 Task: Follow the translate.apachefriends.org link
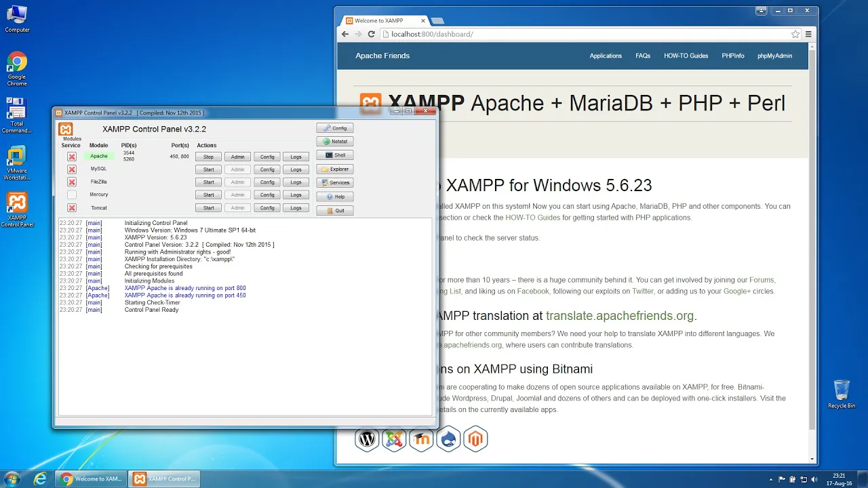[x=620, y=316]
